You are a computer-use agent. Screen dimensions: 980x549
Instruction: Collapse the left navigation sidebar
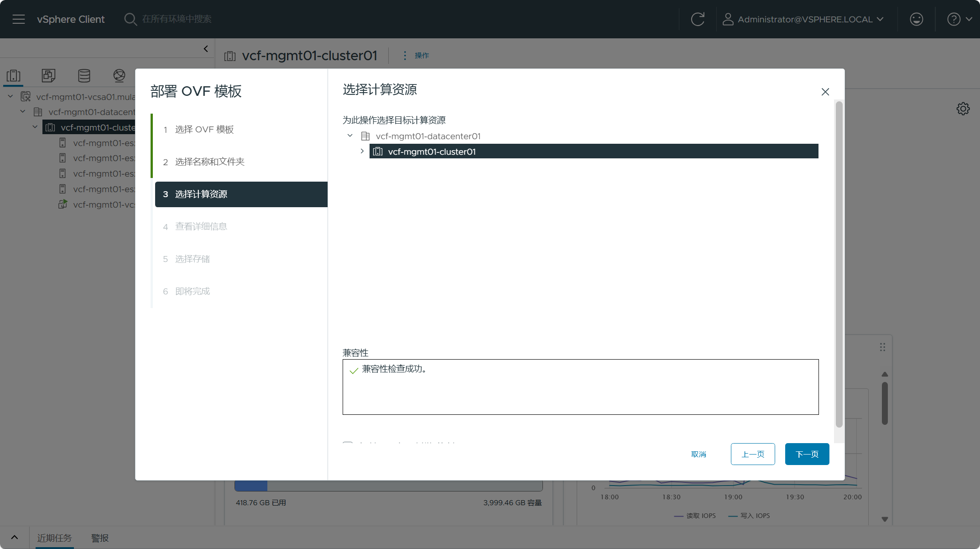click(206, 49)
